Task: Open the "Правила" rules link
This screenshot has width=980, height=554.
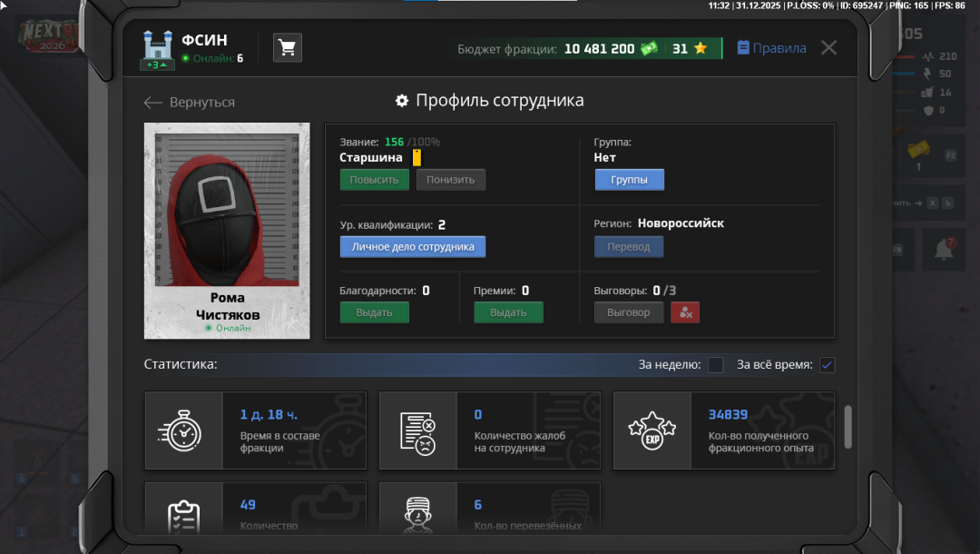Action: tap(771, 48)
